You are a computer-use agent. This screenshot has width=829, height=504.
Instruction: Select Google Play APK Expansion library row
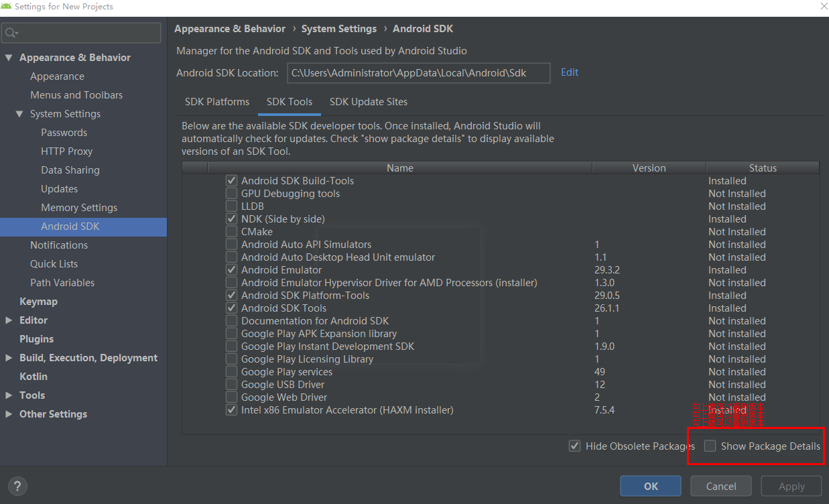tap(500, 334)
